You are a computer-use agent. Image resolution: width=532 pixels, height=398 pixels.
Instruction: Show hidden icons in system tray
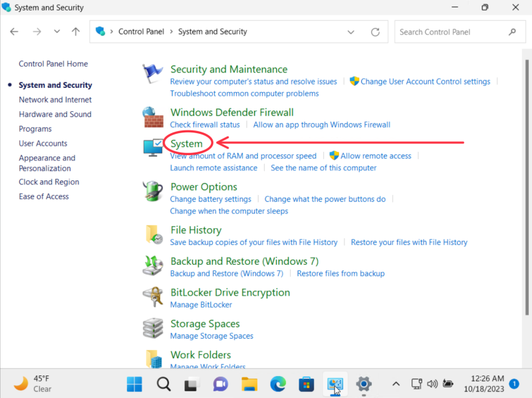point(396,384)
